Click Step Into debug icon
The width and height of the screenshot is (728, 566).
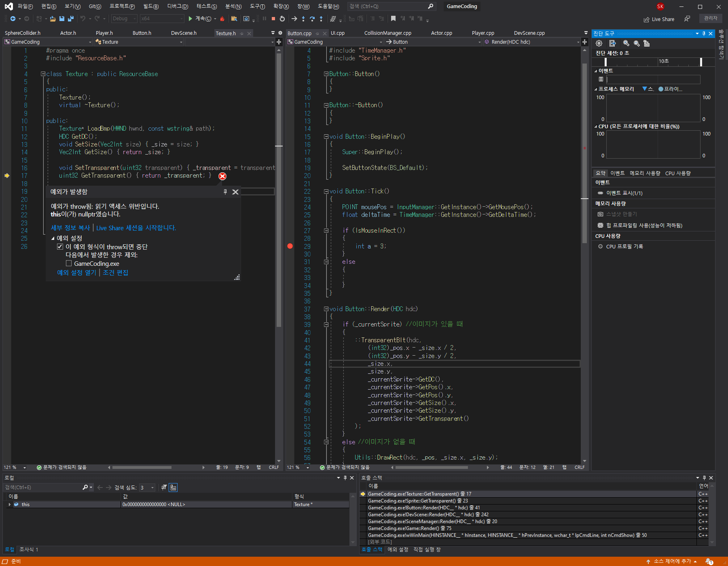[303, 19]
